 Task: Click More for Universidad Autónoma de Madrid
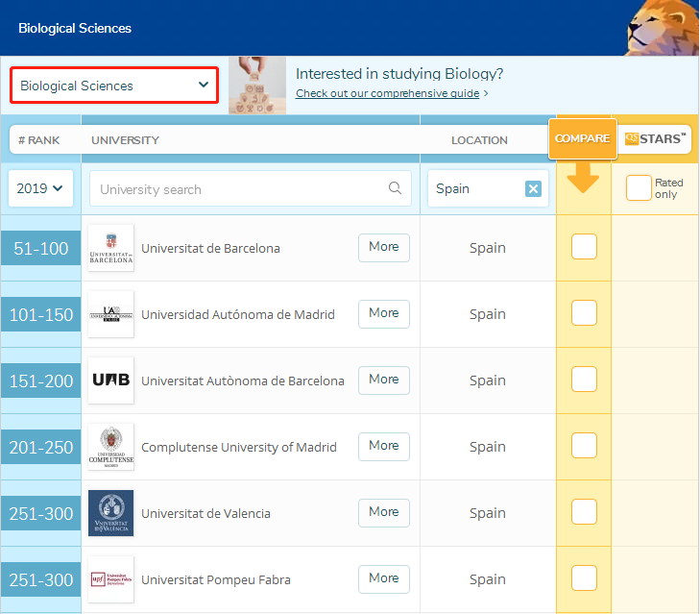click(x=384, y=313)
